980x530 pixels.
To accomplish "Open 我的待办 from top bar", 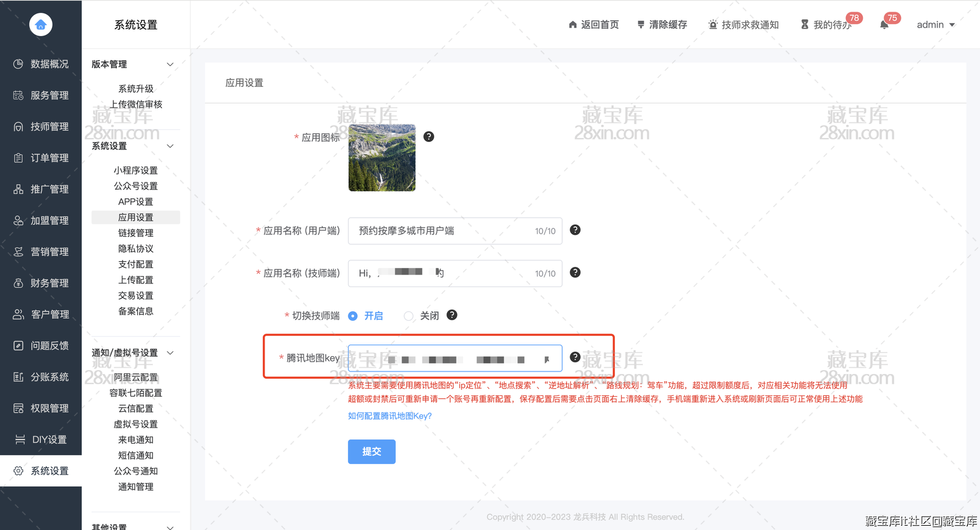I will [x=826, y=25].
